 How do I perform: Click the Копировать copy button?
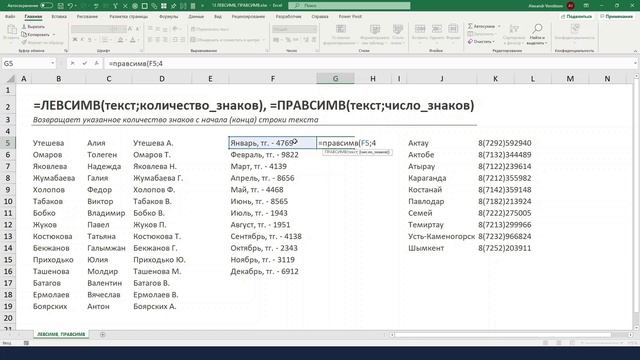coord(36,35)
